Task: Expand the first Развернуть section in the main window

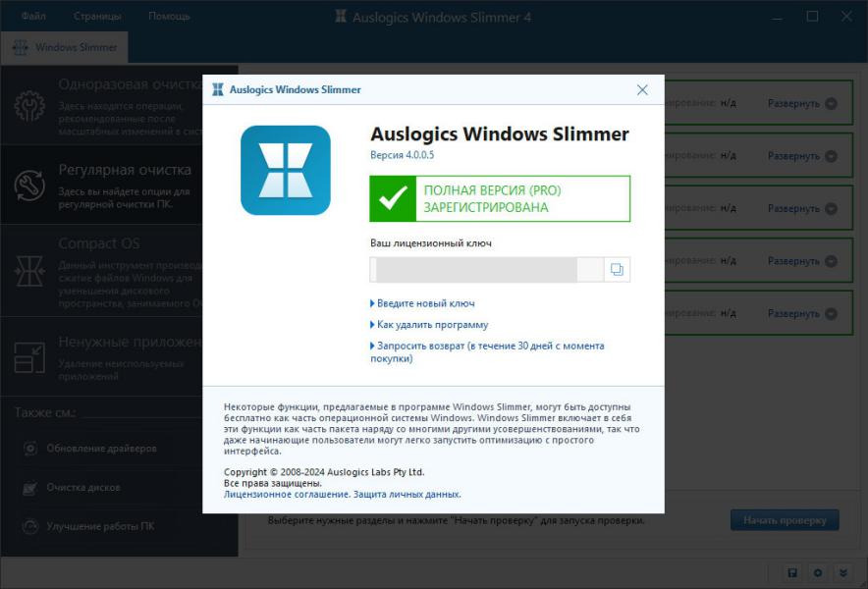Action: click(x=802, y=103)
